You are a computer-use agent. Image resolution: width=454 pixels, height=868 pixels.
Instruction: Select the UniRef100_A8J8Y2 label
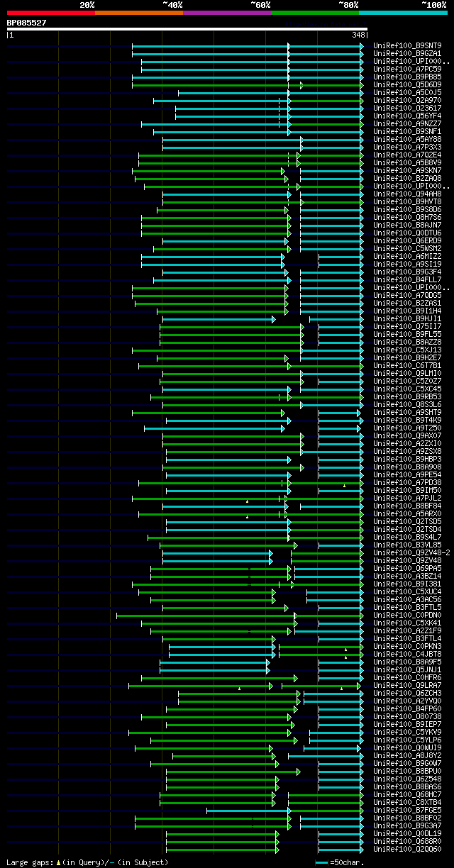(x=407, y=755)
